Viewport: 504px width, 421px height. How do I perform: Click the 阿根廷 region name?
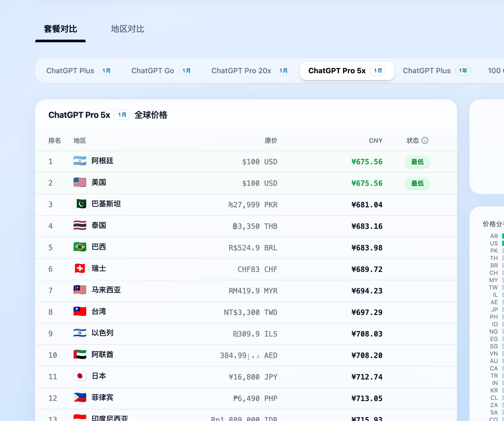tap(102, 161)
